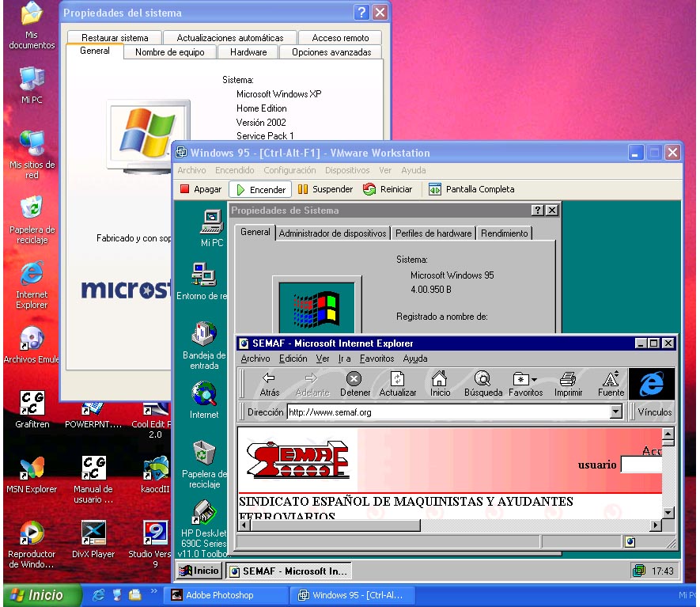Image resolution: width=700 pixels, height=607 pixels.
Task: Click Mis sitios de red XP icon
Action: (x=32, y=154)
